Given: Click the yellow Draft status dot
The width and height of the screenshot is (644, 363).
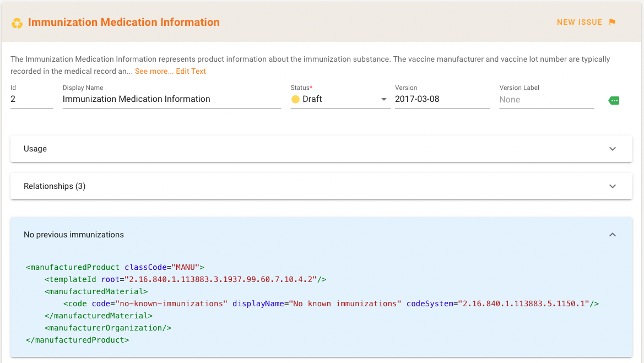Looking at the screenshot, I should 295,100.
